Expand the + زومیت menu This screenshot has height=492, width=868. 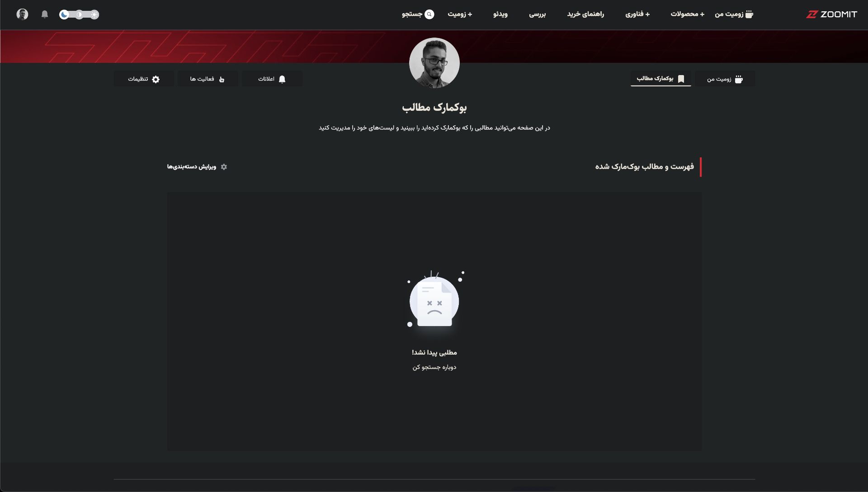coord(460,14)
